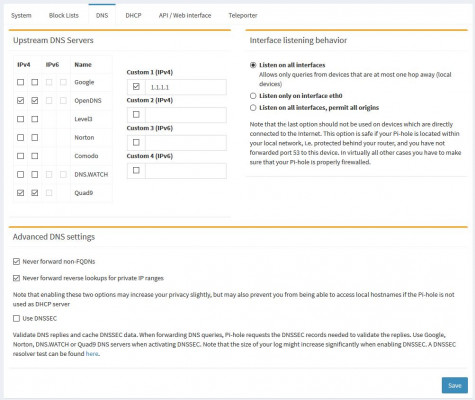Open the Teleporter tab
The height and width of the screenshot is (400, 475).
click(x=243, y=15)
